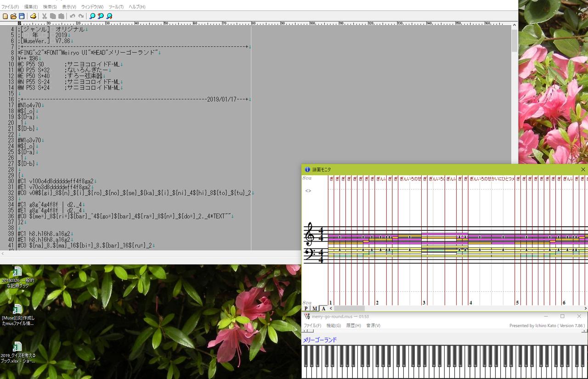Open the 音源(V) menu in Muse player
588x379 pixels.
(373, 326)
